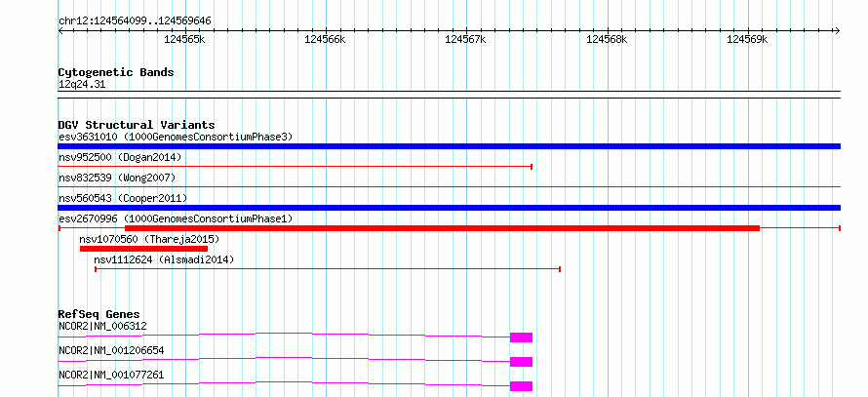Click the Cytogenetic Bands track heading
The image size is (868, 397).
tap(116, 72)
